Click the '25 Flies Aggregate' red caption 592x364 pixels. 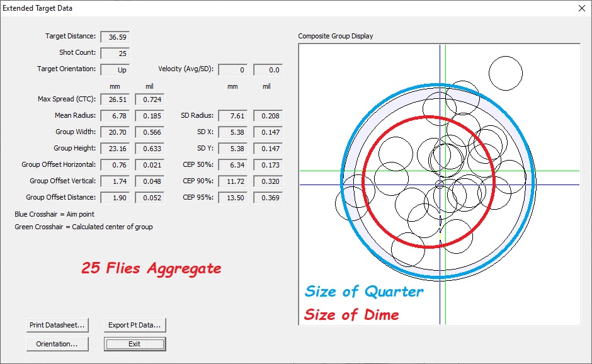tap(151, 268)
